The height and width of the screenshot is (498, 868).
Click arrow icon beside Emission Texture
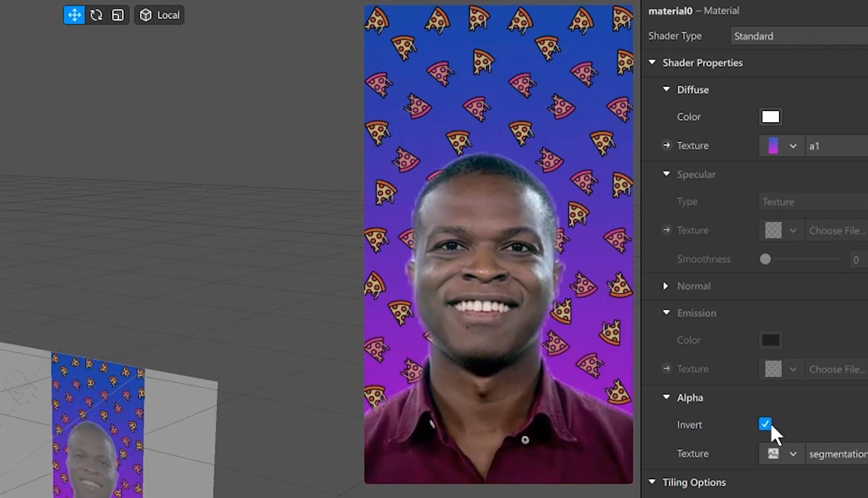tap(667, 368)
